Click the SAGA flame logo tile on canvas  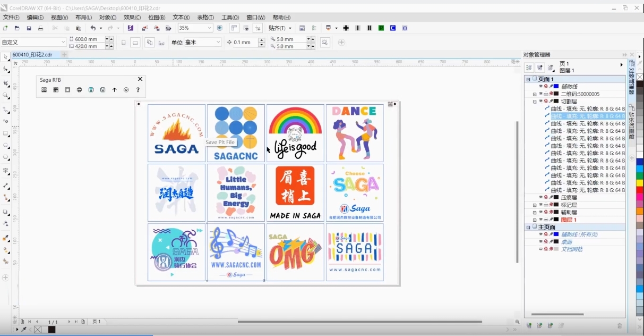tap(176, 133)
